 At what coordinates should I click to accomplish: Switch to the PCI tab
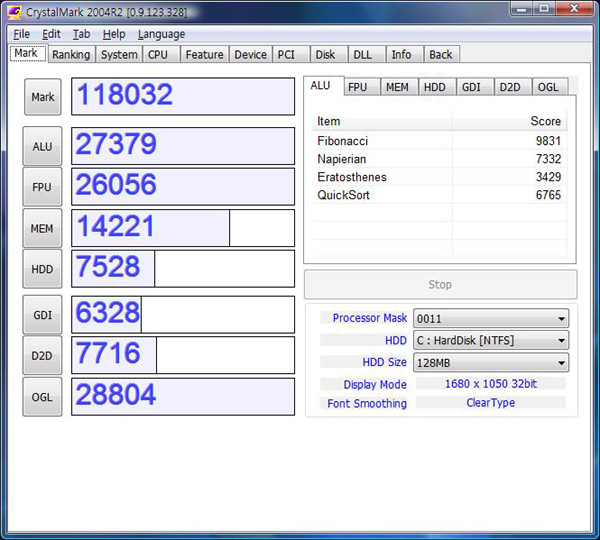coord(290,55)
